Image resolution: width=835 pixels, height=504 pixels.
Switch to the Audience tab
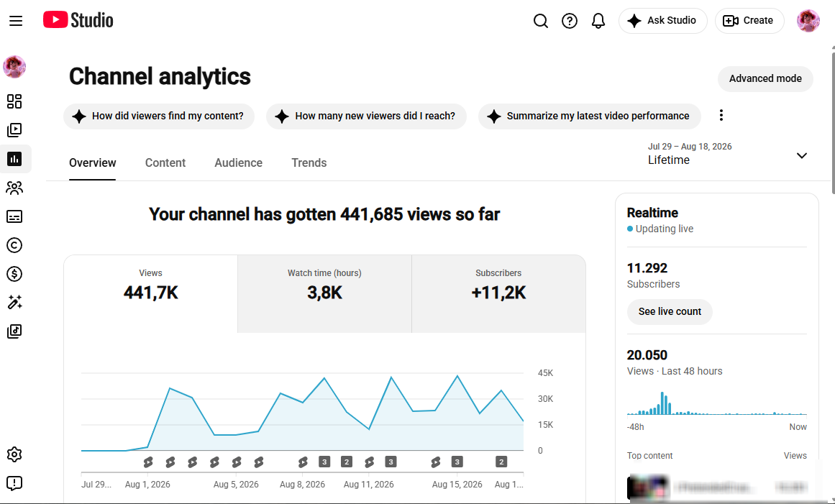coord(239,163)
